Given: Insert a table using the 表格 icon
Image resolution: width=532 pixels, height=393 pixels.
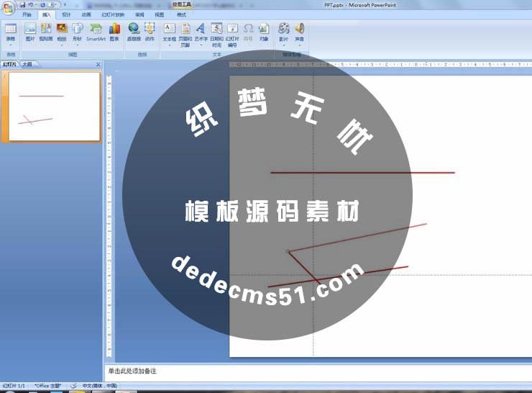Looking at the screenshot, I should [10, 32].
